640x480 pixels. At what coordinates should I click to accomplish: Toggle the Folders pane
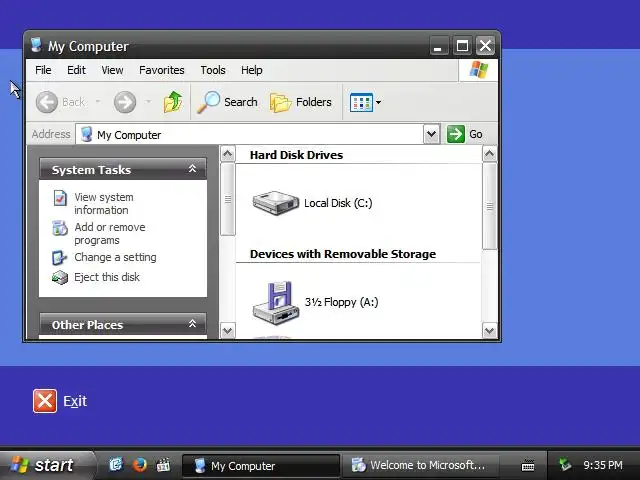click(x=301, y=102)
